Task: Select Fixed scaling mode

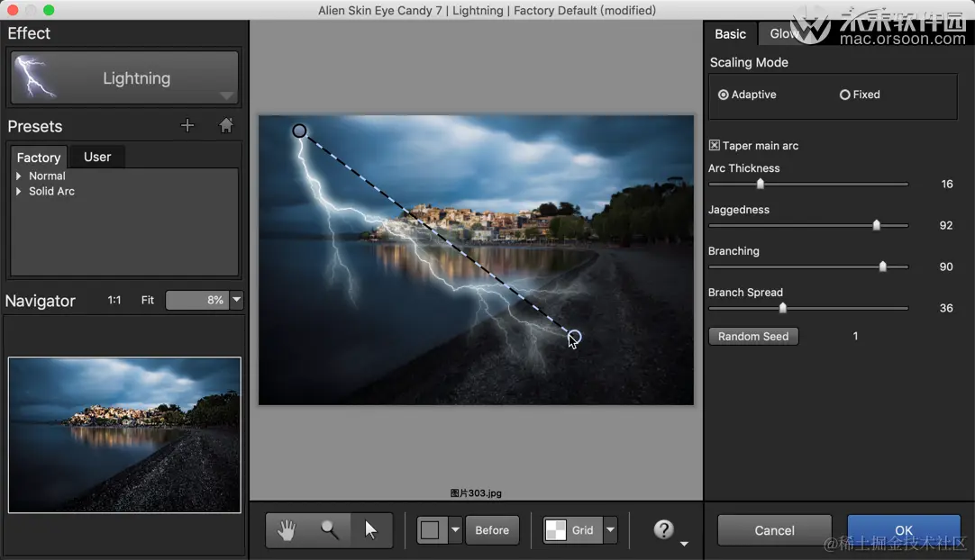Action: pos(860,95)
